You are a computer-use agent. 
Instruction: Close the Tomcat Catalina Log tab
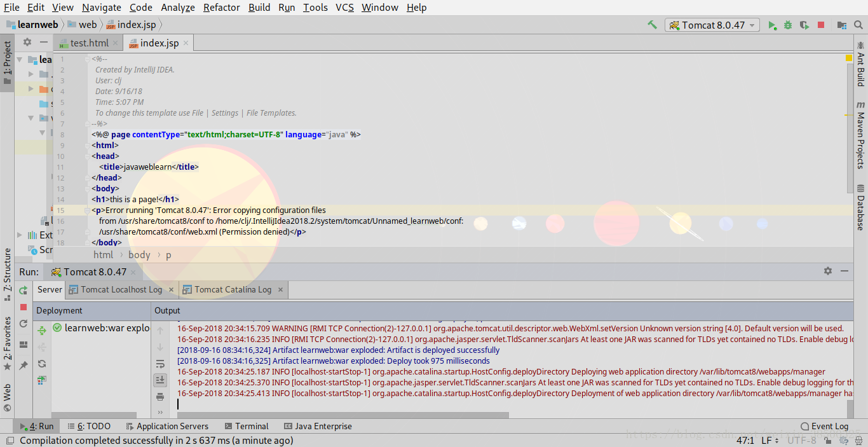tap(280, 290)
